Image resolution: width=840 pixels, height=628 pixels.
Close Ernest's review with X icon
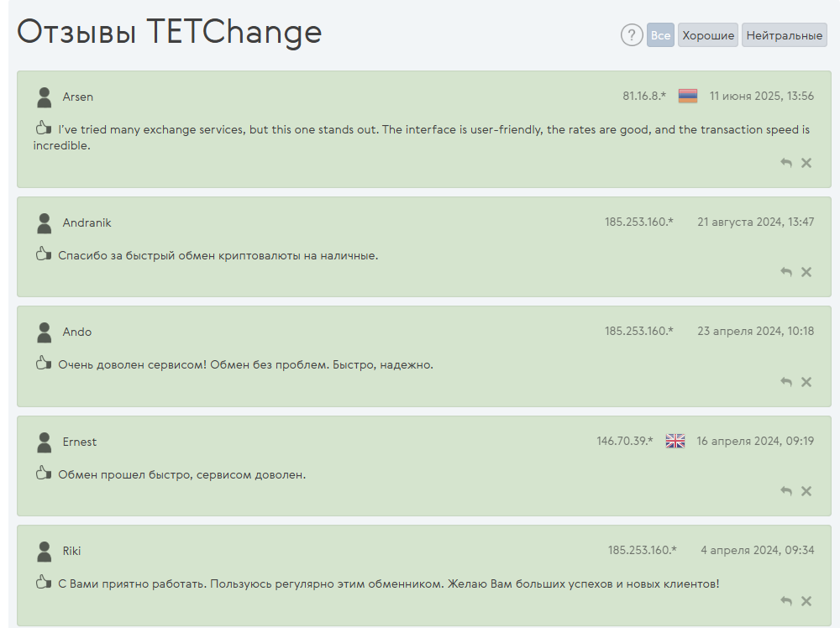[806, 491]
